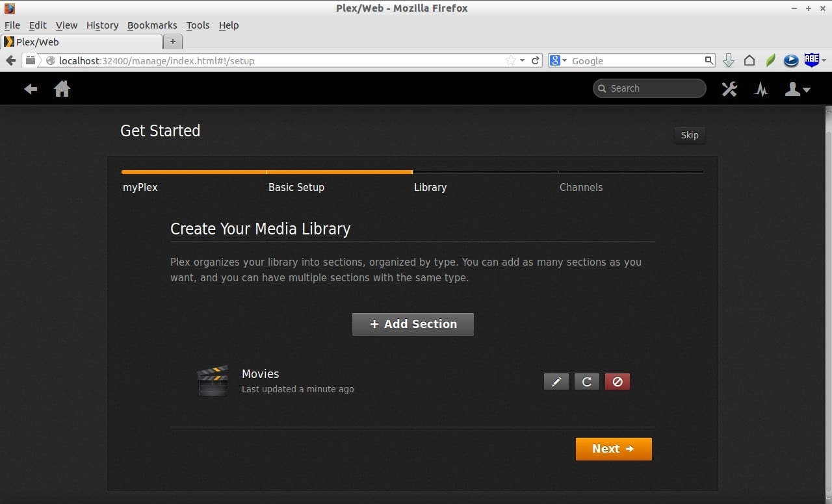832x504 pixels.
Task: Click the Firefox icon in title bar
Action: pos(9,8)
